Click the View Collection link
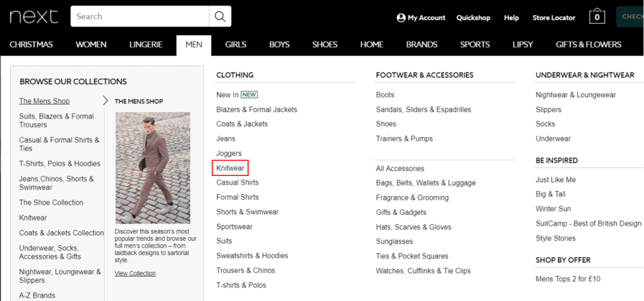This screenshot has height=301, width=644. coord(135,273)
